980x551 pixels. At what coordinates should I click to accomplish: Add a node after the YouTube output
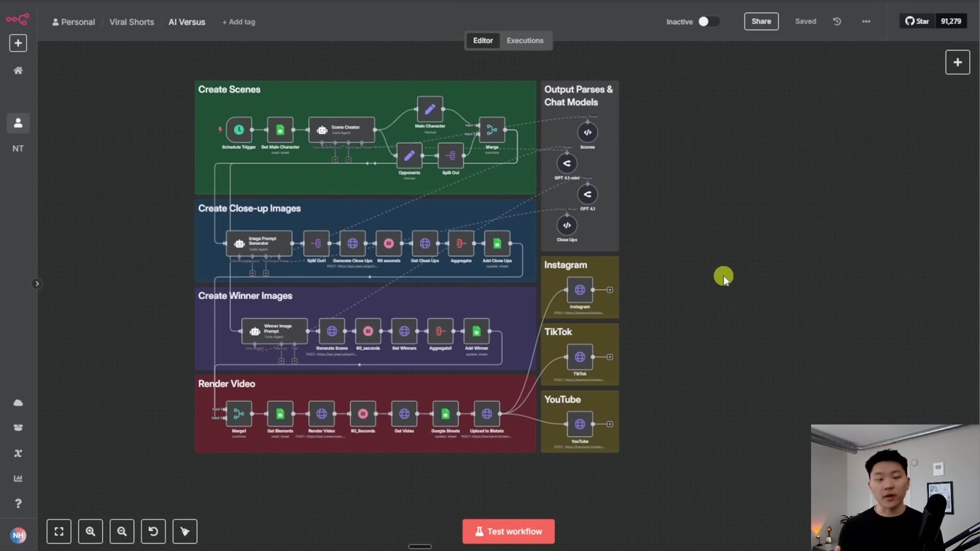pyautogui.click(x=610, y=423)
